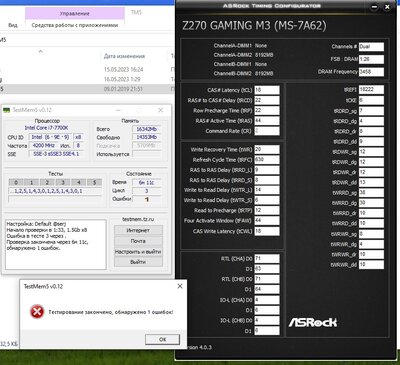This screenshot has width=400, height=365.
Task: Collapse the Explorer ribbon with the up chevron
Action: click(41, 51)
